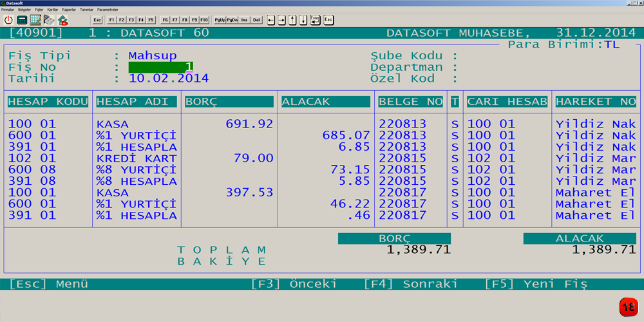644x322 pixels.
Task: Click the first Esc toolbar key
Action: tap(97, 20)
